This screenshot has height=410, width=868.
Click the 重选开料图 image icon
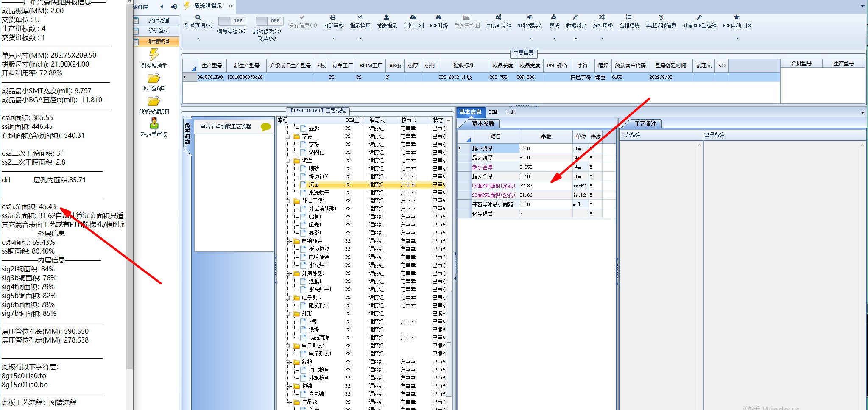466,17
